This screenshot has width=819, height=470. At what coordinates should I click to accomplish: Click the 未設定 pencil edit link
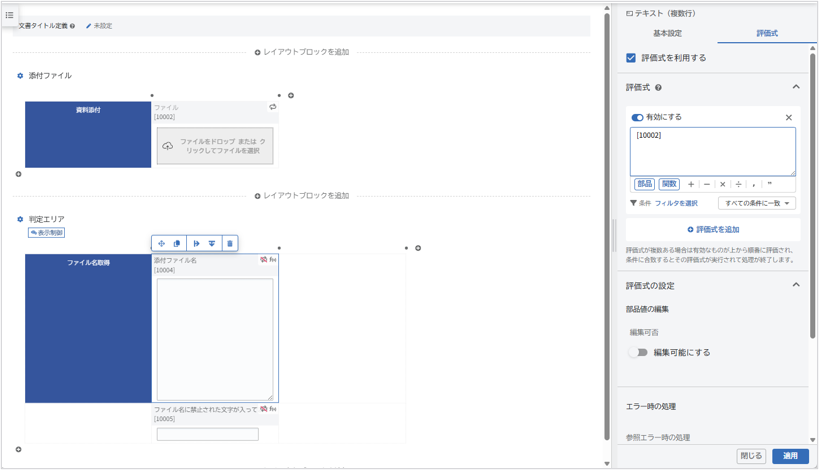(99, 26)
